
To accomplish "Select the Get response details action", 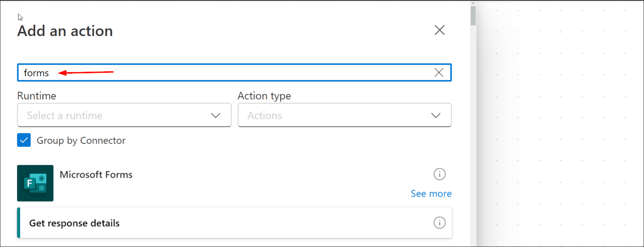I will (168, 223).
